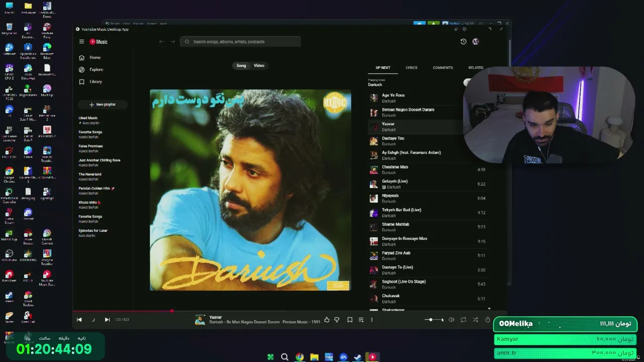Open the sleep timer icon
644x362 pixels.
click(x=488, y=320)
